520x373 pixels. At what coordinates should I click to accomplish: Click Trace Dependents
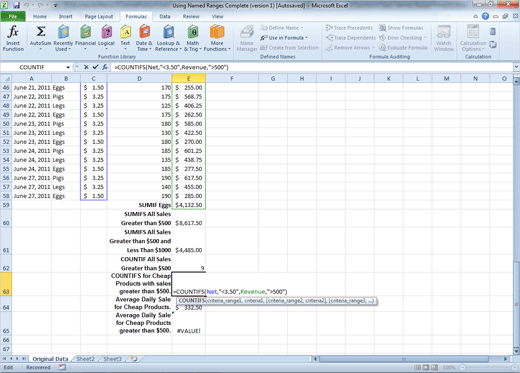[351, 38]
